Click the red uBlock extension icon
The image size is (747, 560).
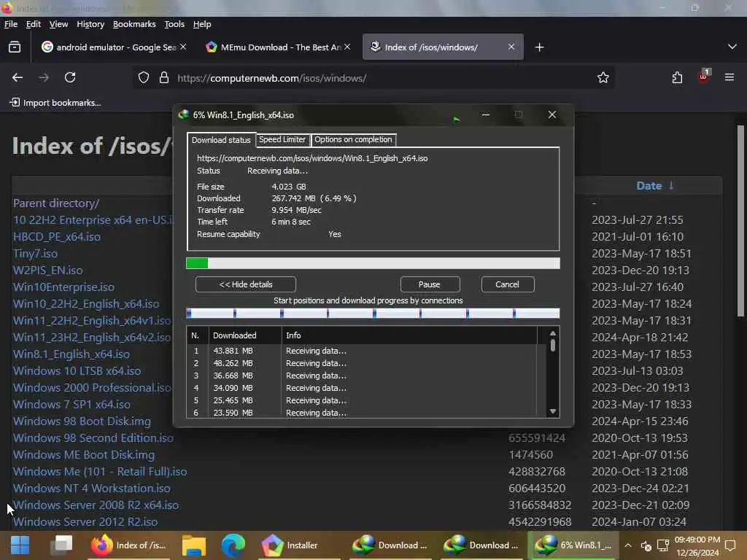coord(703,77)
